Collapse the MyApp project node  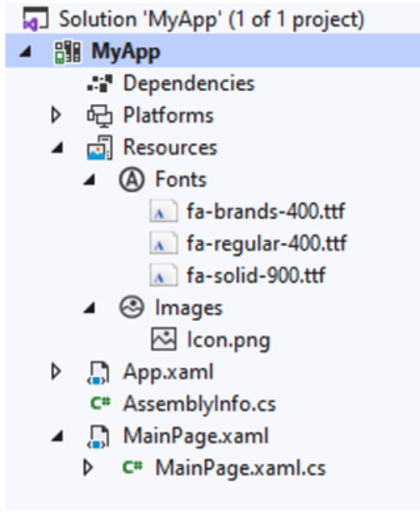click(25, 52)
